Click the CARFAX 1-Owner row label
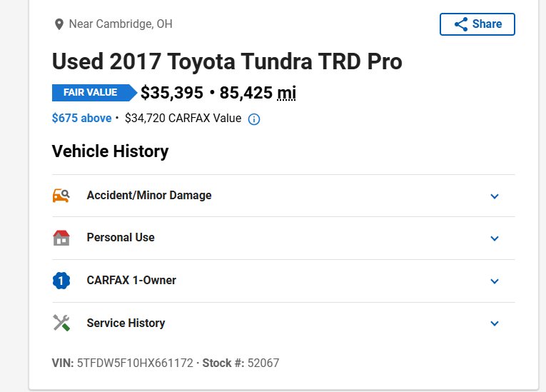 [131, 280]
